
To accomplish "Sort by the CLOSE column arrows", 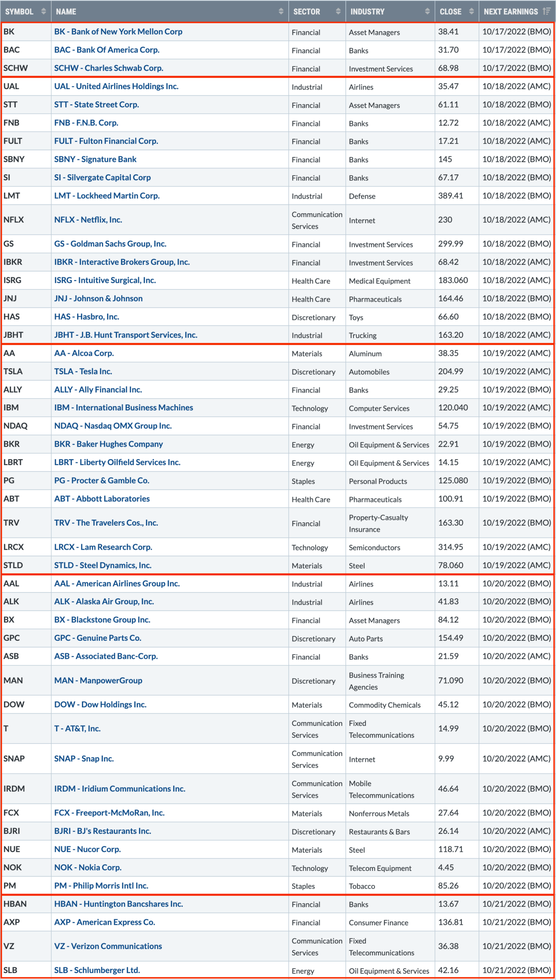I will click(471, 11).
